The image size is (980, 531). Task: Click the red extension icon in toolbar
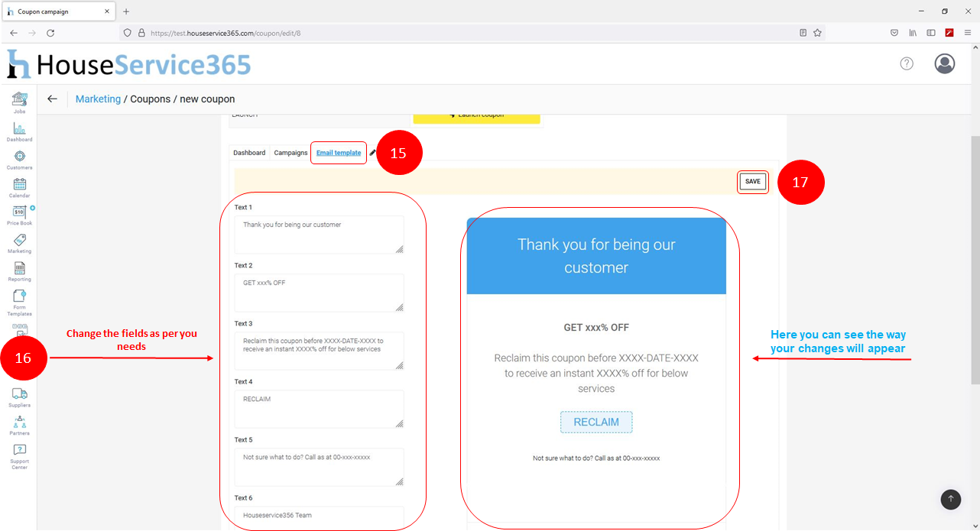tap(949, 33)
